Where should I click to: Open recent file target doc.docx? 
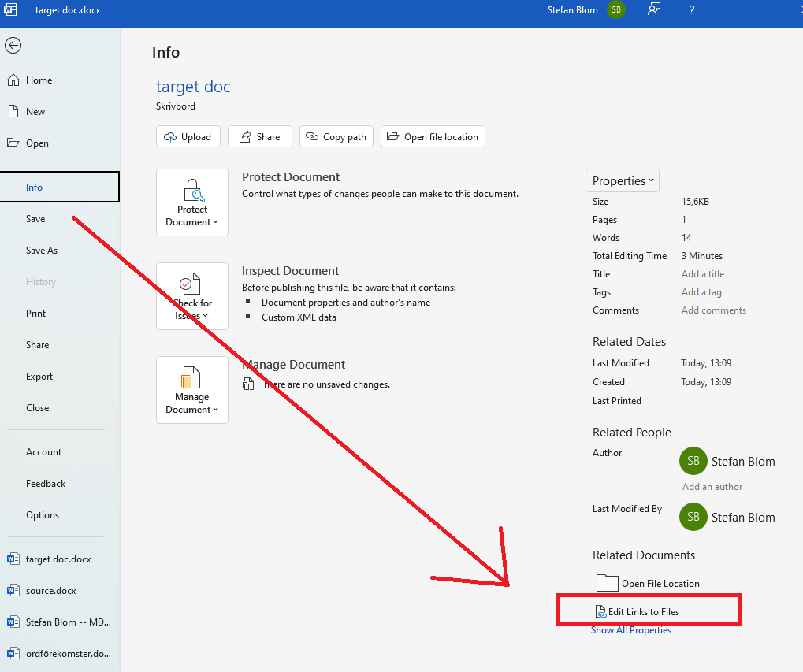pos(61,559)
